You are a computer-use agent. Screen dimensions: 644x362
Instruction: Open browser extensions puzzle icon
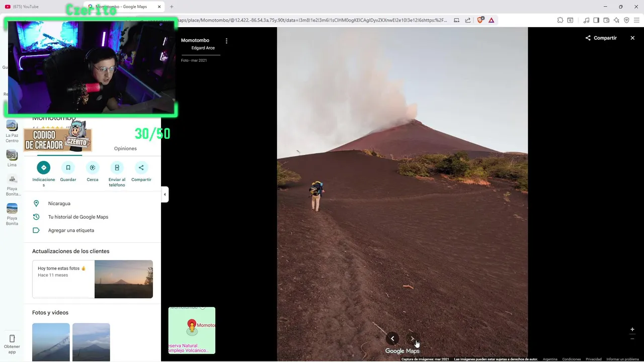[x=560, y=20]
